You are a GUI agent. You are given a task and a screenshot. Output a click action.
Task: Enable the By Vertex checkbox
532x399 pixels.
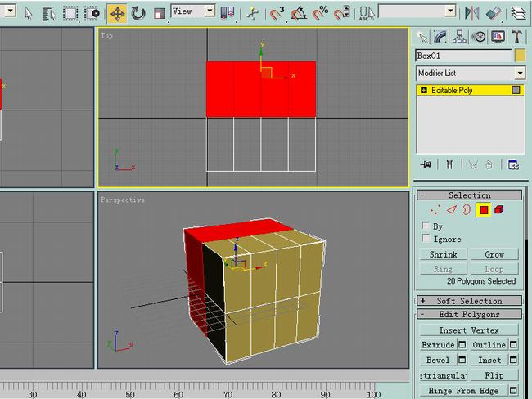pos(426,226)
